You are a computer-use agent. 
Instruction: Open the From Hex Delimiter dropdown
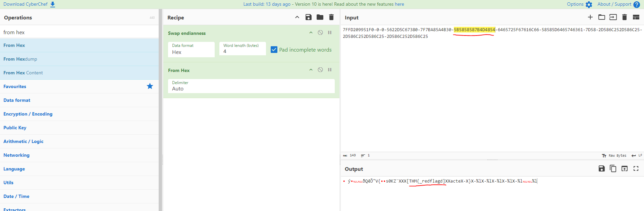click(251, 86)
